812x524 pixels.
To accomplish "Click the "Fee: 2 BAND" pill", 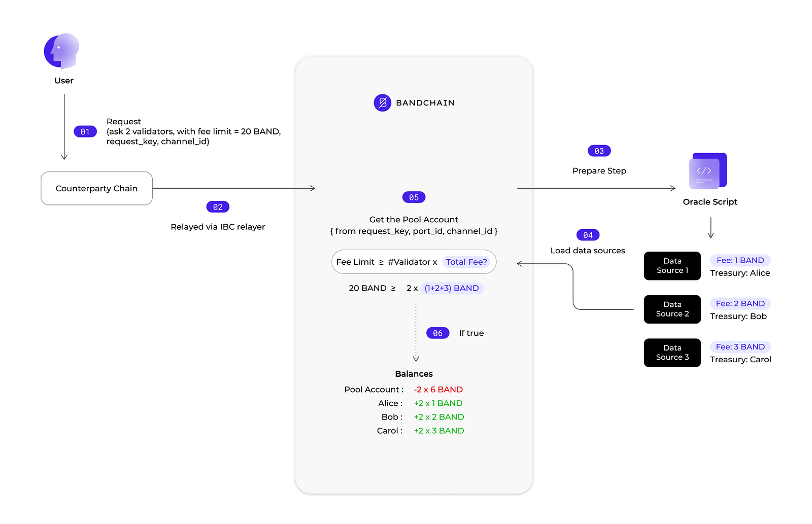I will click(x=740, y=303).
